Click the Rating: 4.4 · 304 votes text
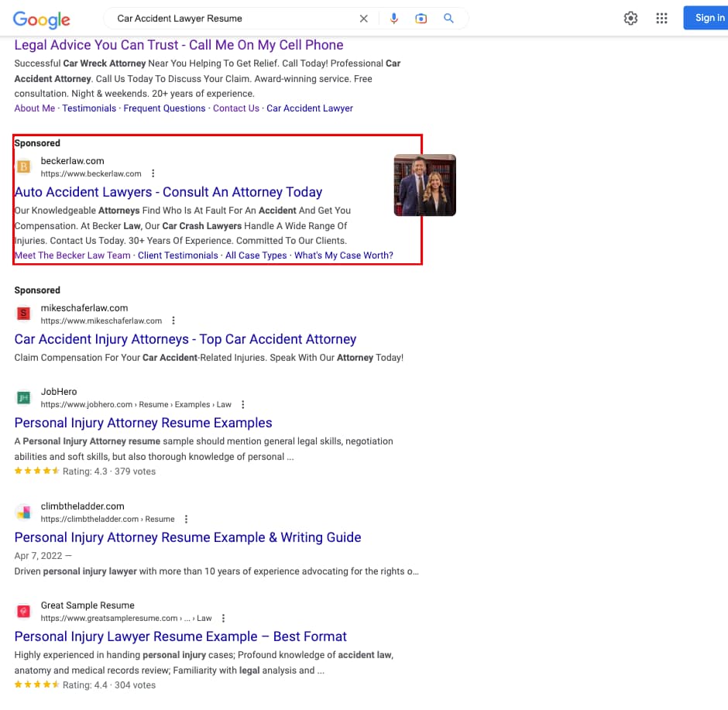 pos(109,685)
